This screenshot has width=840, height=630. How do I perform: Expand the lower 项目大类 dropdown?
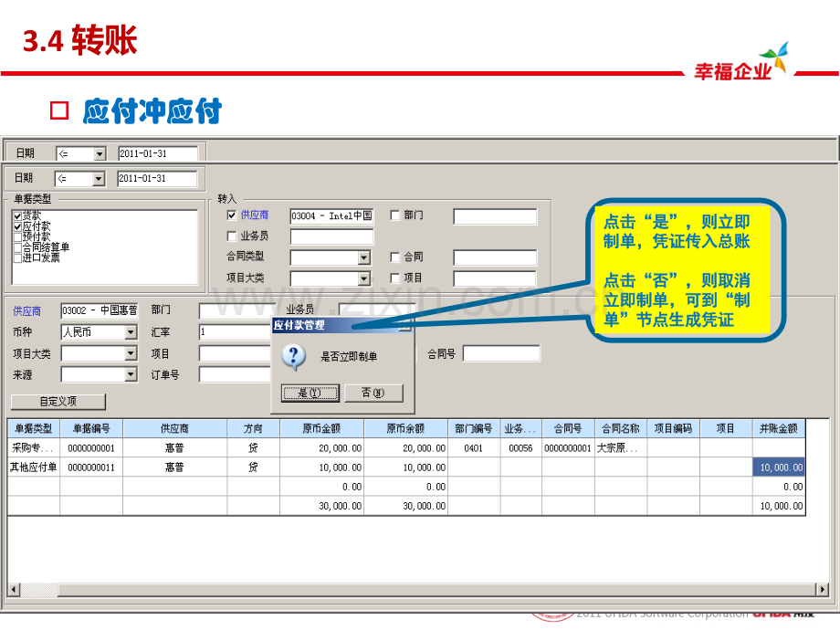[131, 353]
